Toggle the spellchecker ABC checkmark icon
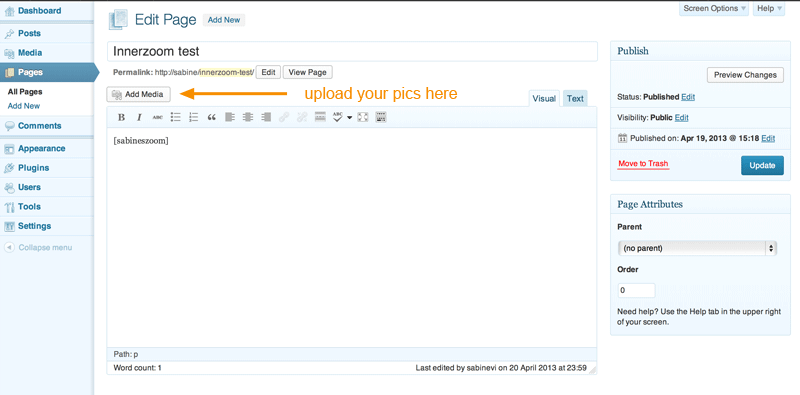800x395 pixels. [x=338, y=117]
